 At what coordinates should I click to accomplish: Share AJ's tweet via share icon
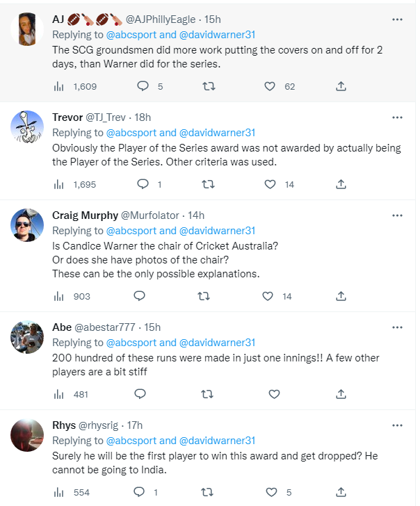coord(341,86)
